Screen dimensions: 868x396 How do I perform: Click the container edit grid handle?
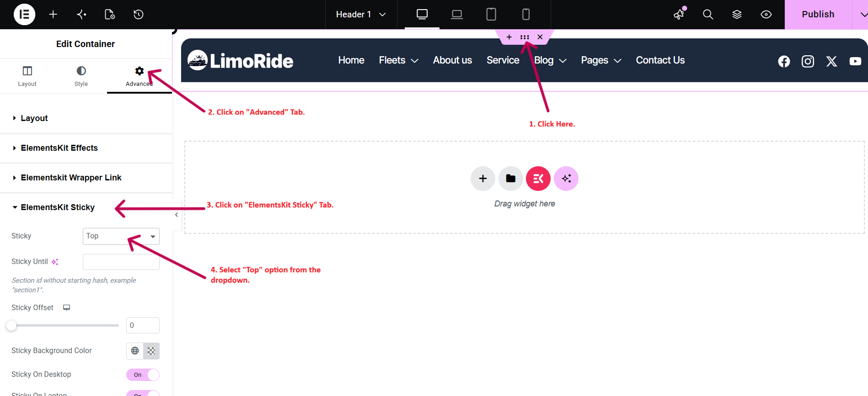click(525, 37)
